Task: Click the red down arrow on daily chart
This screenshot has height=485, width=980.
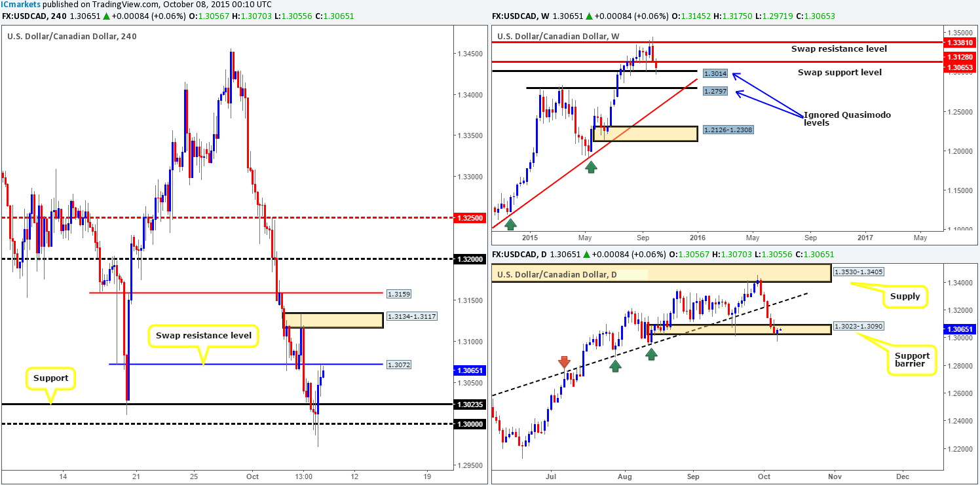Action: [x=564, y=362]
